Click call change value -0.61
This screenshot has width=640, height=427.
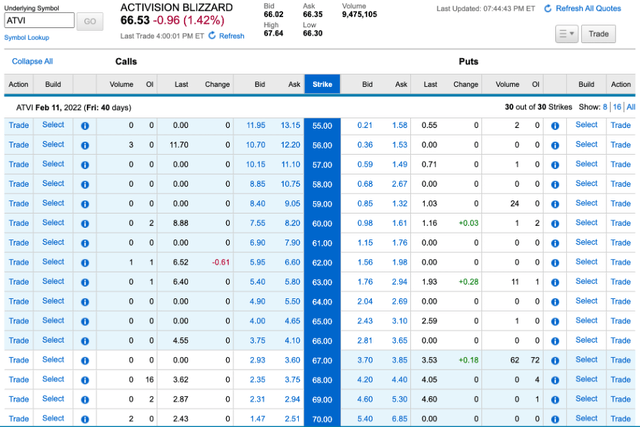tap(221, 262)
